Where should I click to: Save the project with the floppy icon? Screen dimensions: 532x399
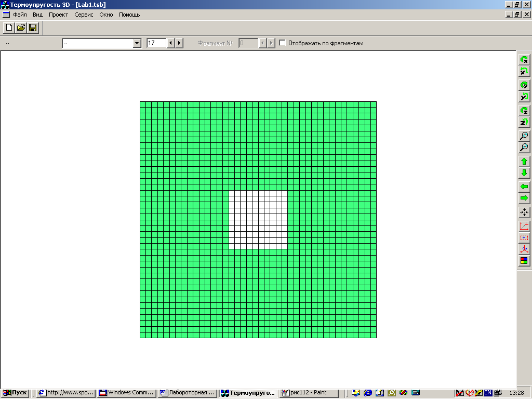(x=33, y=28)
